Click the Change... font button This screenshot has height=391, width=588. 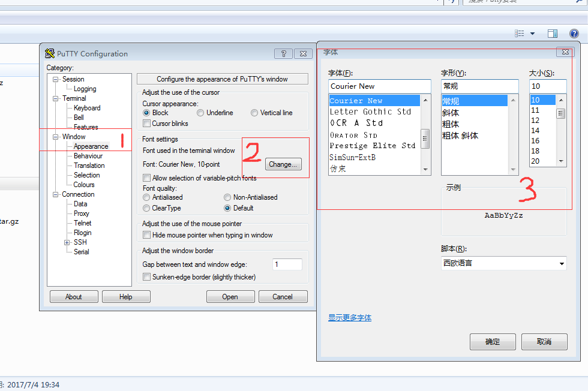click(x=283, y=164)
